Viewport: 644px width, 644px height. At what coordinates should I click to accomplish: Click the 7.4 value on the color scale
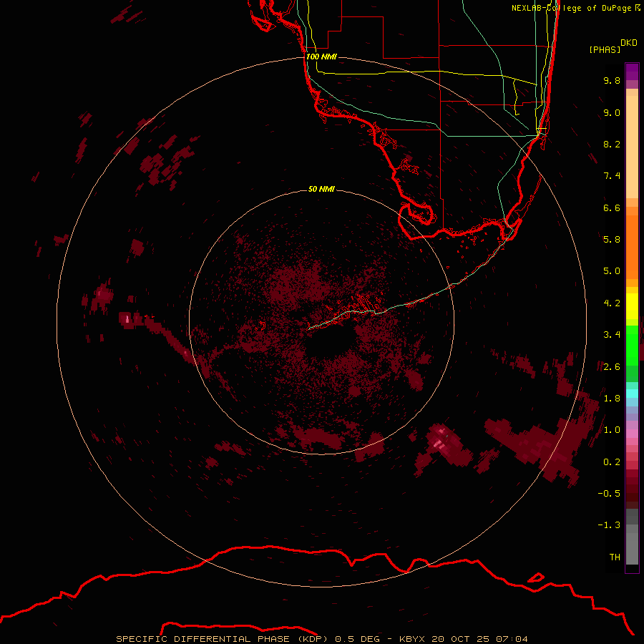coord(612,176)
